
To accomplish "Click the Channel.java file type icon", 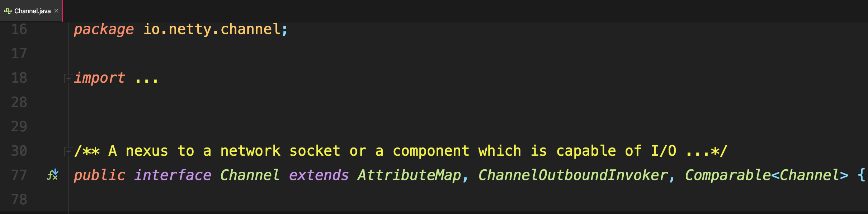I will click(8, 11).
